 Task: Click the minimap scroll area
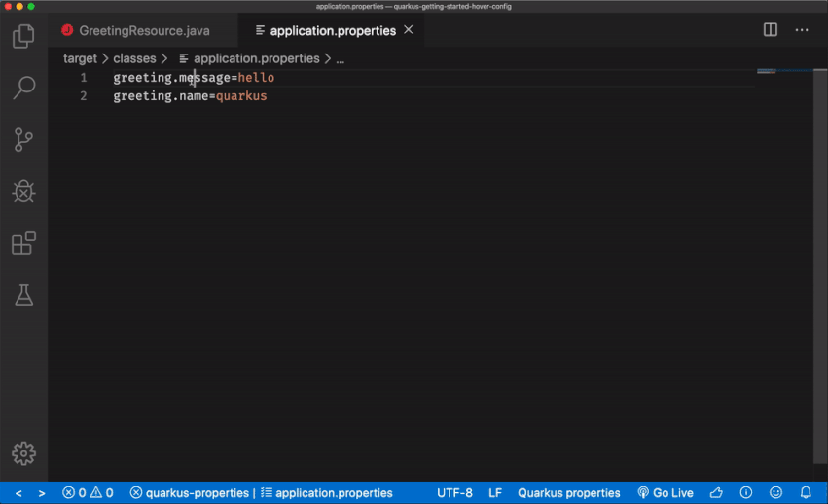[x=784, y=195]
